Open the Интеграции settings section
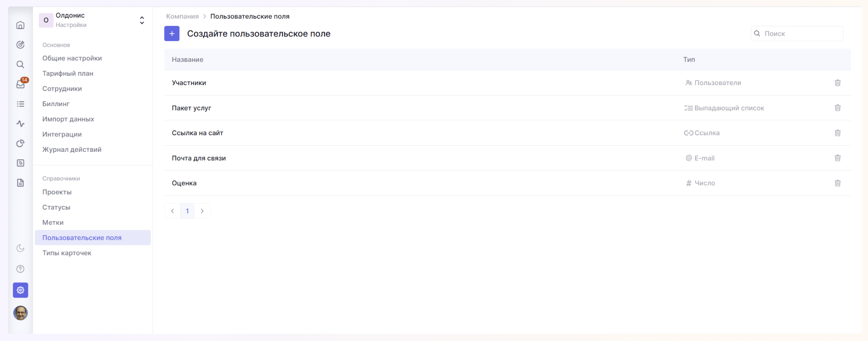868x341 pixels. pyautogui.click(x=62, y=134)
